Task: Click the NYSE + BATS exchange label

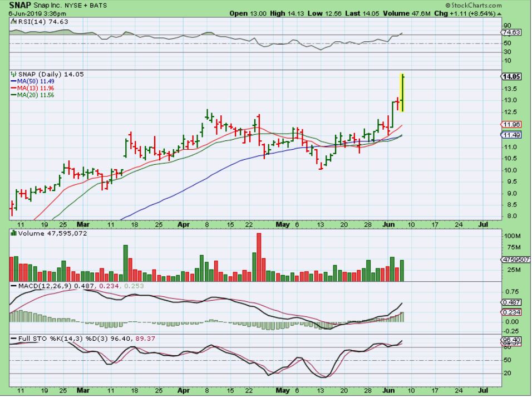Action: point(85,6)
